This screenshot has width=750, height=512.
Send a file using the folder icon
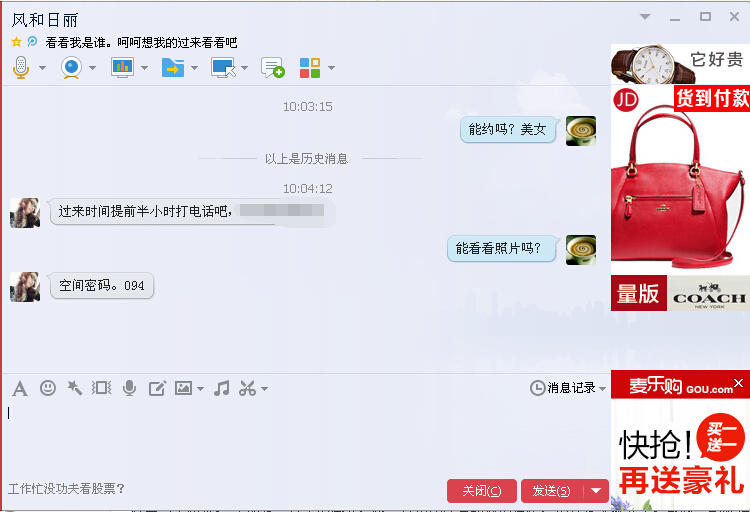point(173,67)
